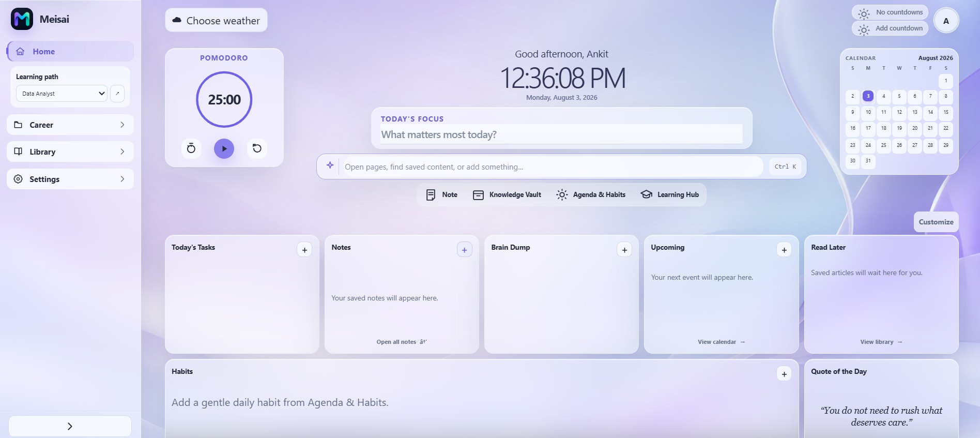This screenshot has height=438, width=980.
Task: Click the 25:00 Pomodoro timer ring
Action: point(224,99)
